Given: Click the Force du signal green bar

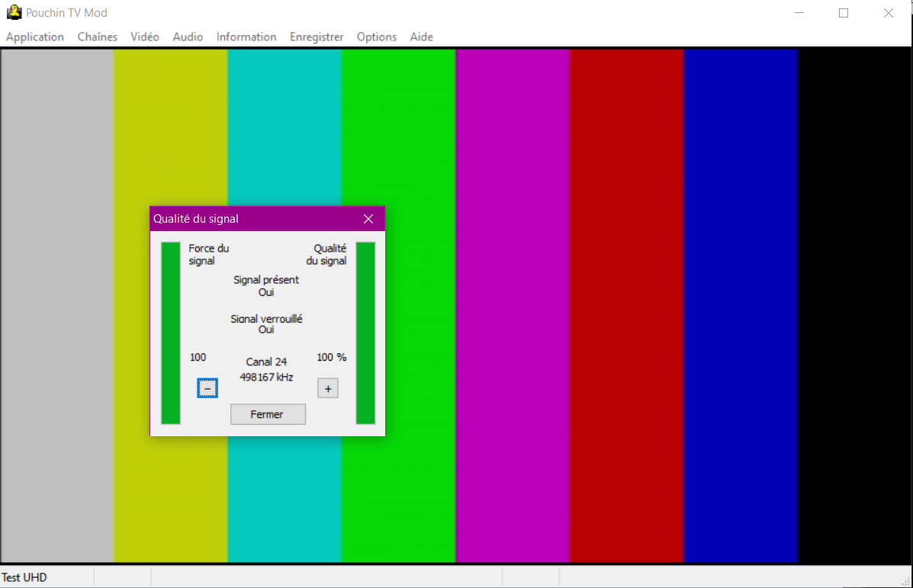Looking at the screenshot, I should pos(171,333).
